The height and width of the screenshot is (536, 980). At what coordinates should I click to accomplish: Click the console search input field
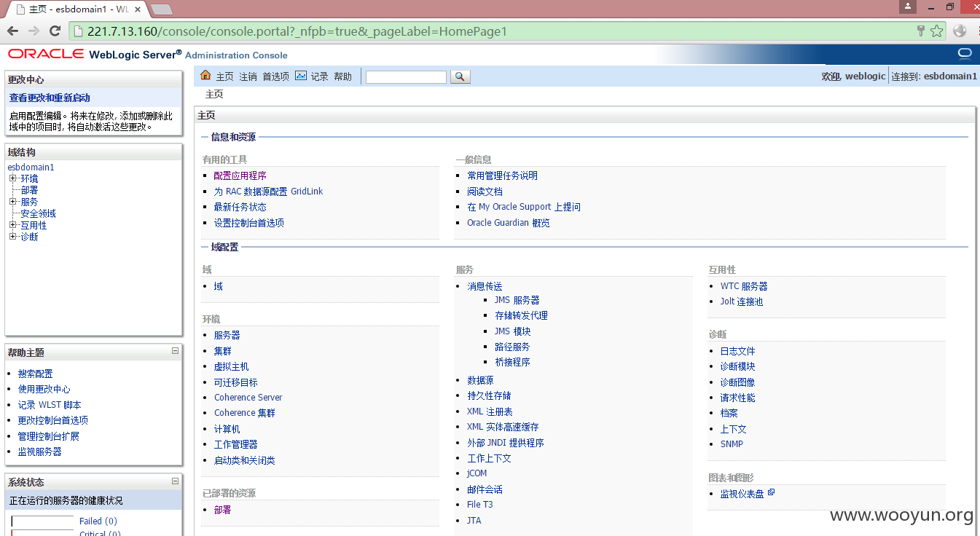pyautogui.click(x=406, y=76)
